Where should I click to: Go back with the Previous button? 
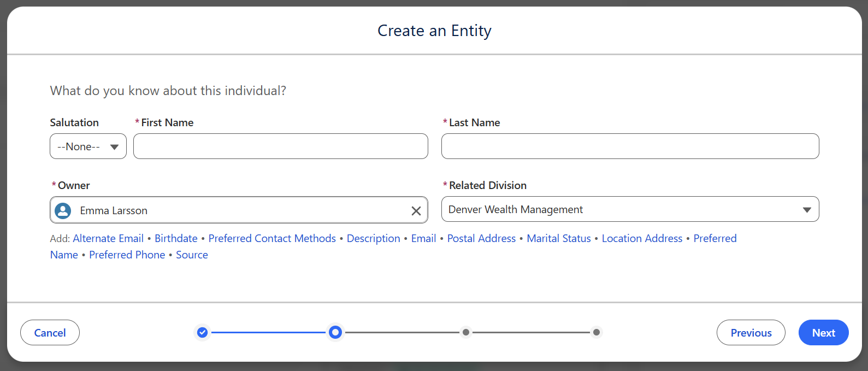click(751, 333)
